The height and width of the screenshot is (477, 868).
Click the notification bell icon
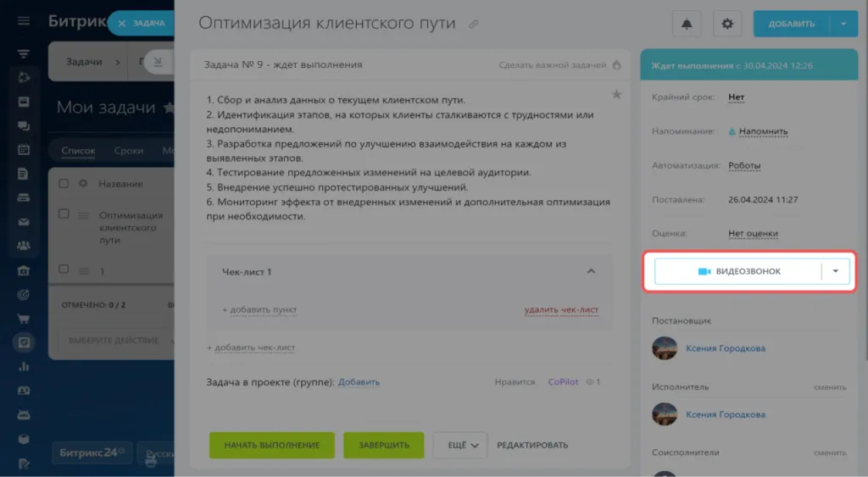coord(687,24)
